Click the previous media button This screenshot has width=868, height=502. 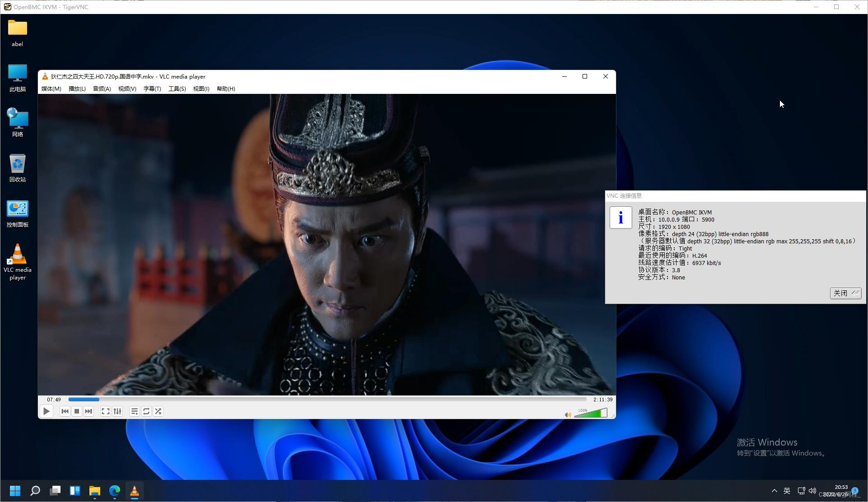(65, 411)
